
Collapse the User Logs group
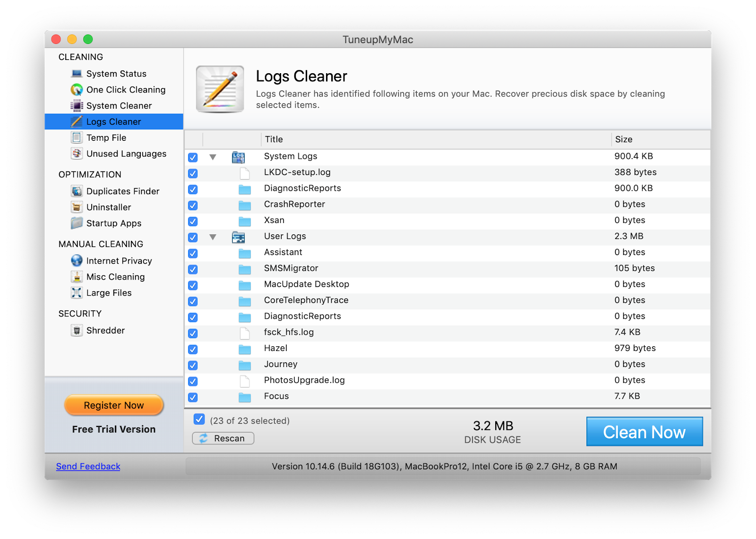click(213, 237)
